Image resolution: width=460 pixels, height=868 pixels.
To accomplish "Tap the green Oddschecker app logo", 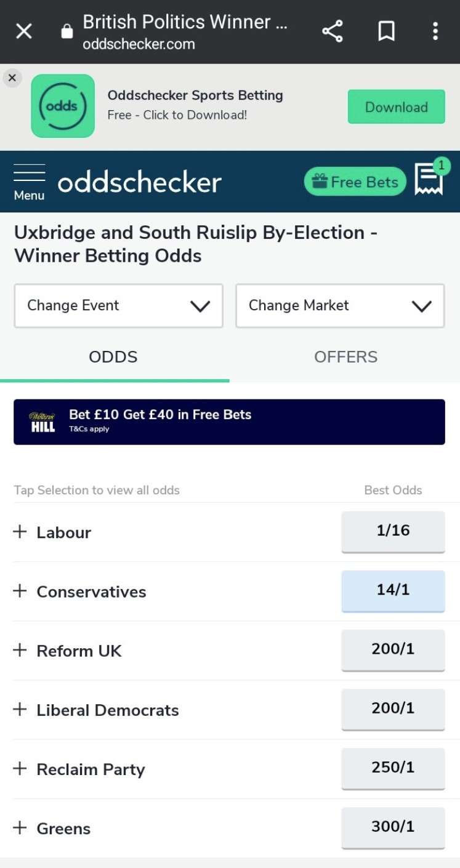I will (63, 106).
